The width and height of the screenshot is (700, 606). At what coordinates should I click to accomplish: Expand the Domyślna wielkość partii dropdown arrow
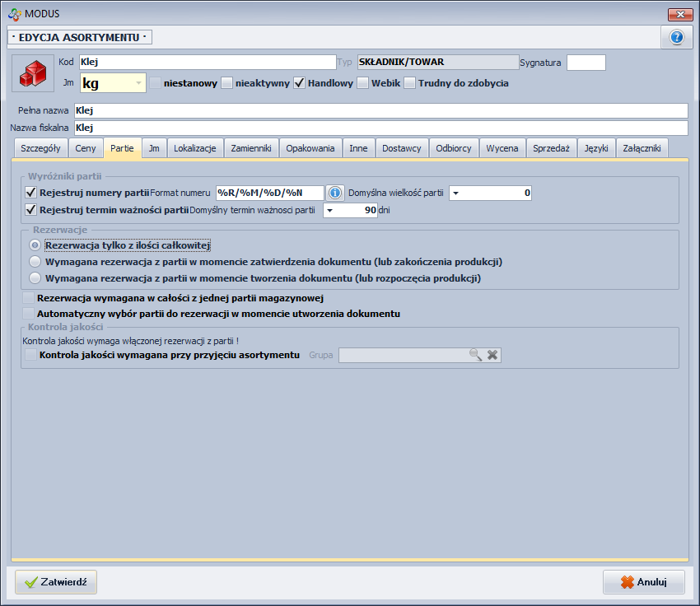pyautogui.click(x=455, y=193)
